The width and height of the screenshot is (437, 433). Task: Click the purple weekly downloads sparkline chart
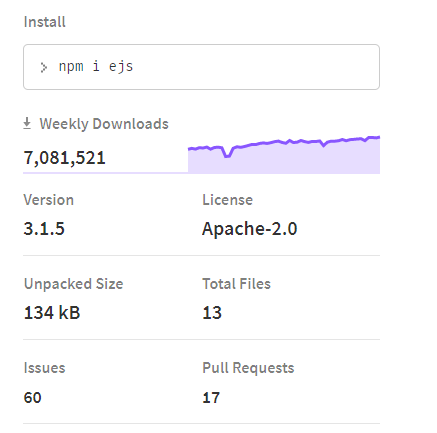[284, 155]
